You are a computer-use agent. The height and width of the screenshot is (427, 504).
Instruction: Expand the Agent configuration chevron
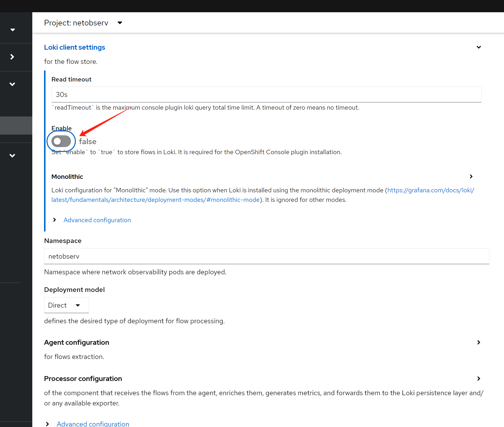click(x=479, y=342)
